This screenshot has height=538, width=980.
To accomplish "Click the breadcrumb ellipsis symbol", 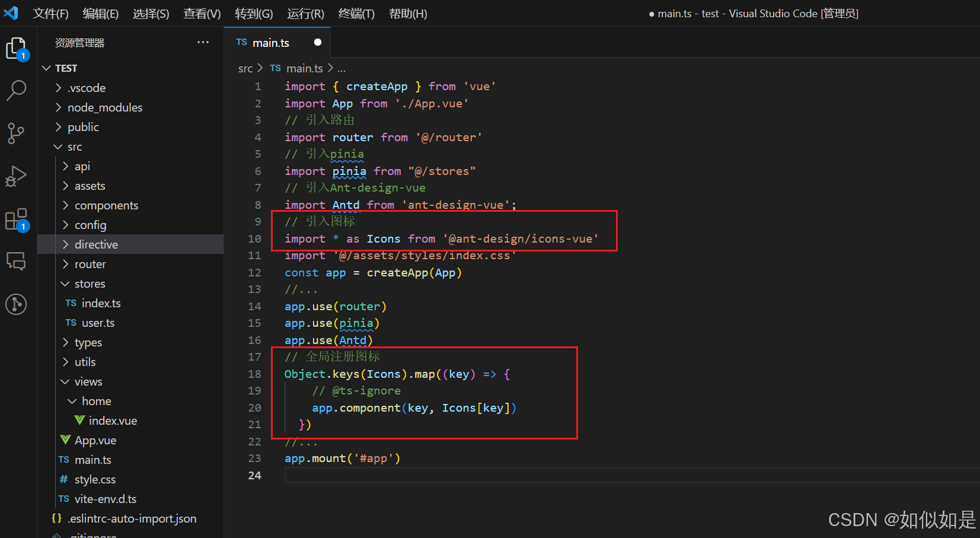I will pyautogui.click(x=341, y=69).
